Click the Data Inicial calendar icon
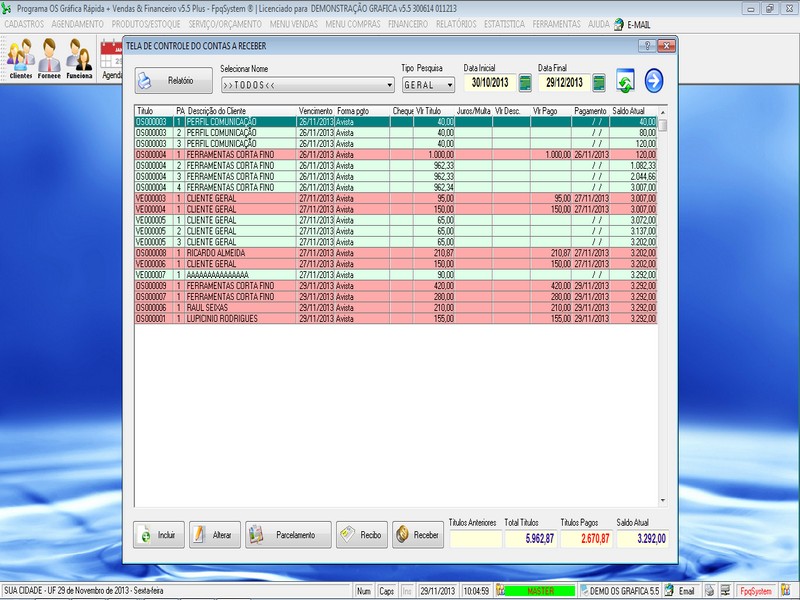The image size is (800, 600). click(525, 83)
